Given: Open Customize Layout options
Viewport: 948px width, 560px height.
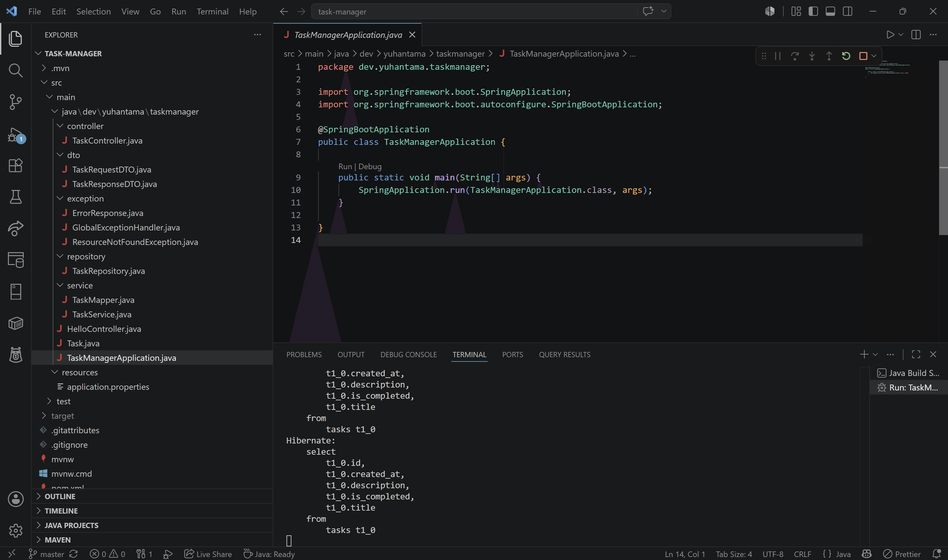Looking at the screenshot, I should [x=796, y=12].
